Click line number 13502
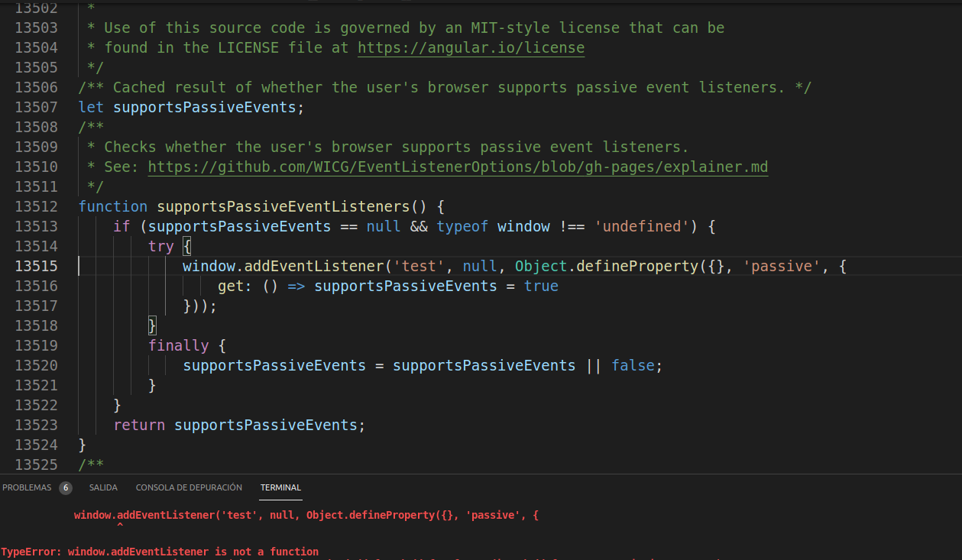 (x=37, y=8)
